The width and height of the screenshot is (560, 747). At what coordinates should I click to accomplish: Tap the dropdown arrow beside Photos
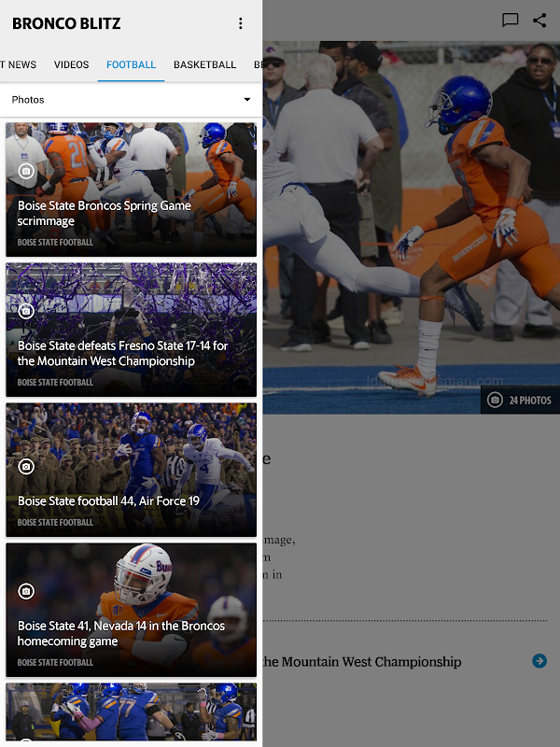click(x=247, y=100)
